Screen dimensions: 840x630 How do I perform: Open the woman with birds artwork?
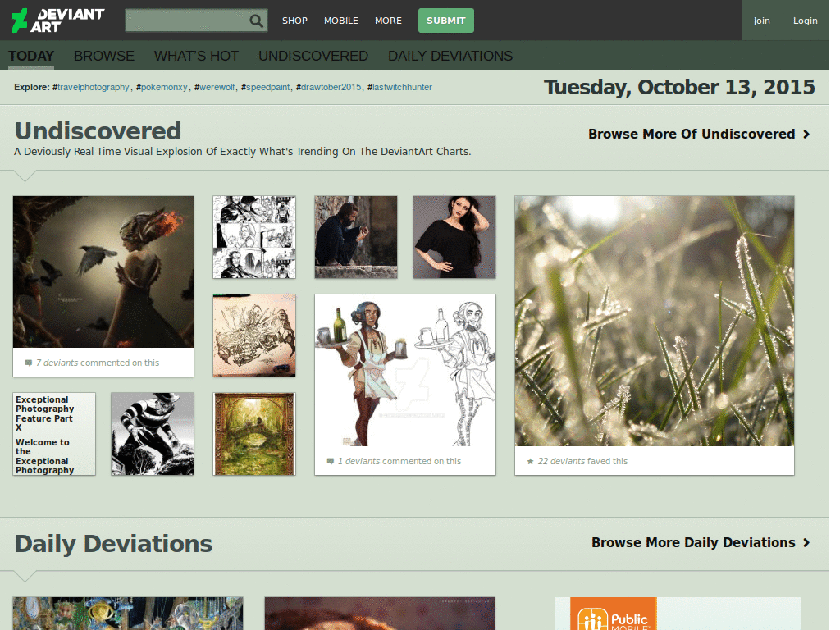coord(103,272)
